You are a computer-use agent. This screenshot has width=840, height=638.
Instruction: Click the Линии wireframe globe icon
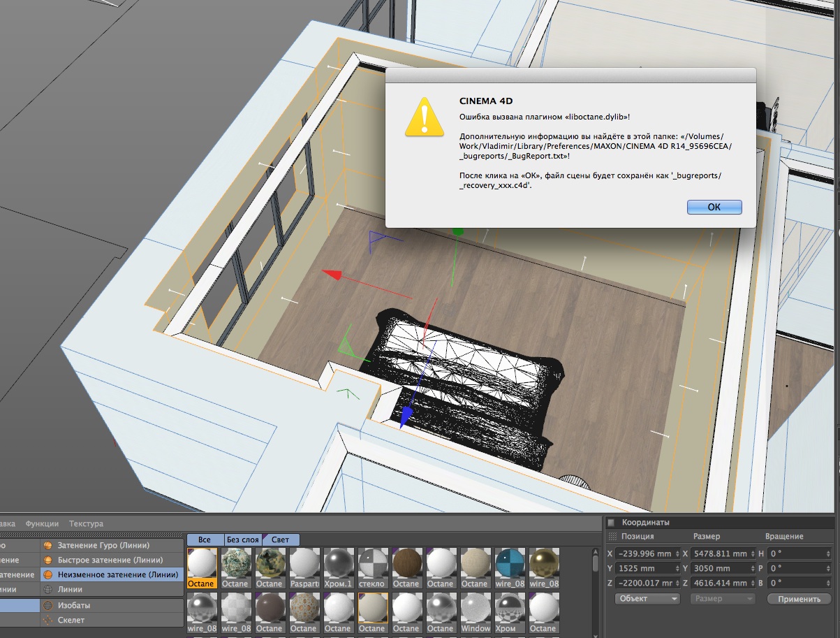[x=48, y=589]
